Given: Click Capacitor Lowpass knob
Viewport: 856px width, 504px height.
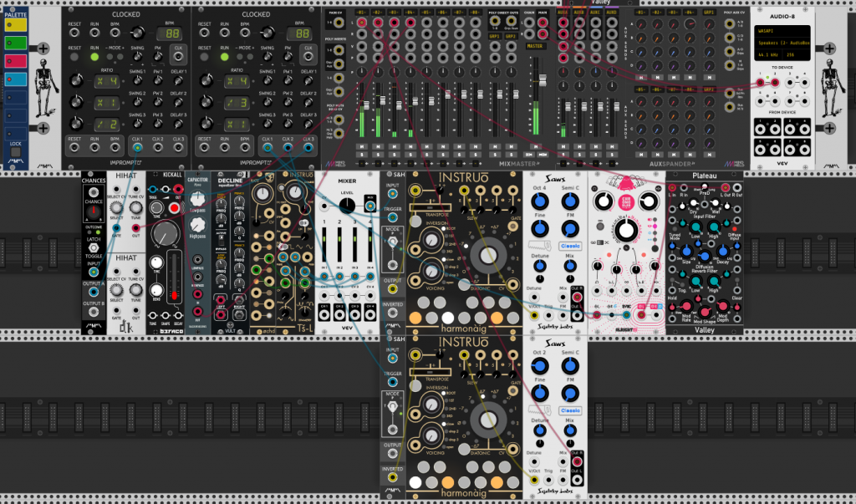Looking at the screenshot, I should click(x=197, y=199).
